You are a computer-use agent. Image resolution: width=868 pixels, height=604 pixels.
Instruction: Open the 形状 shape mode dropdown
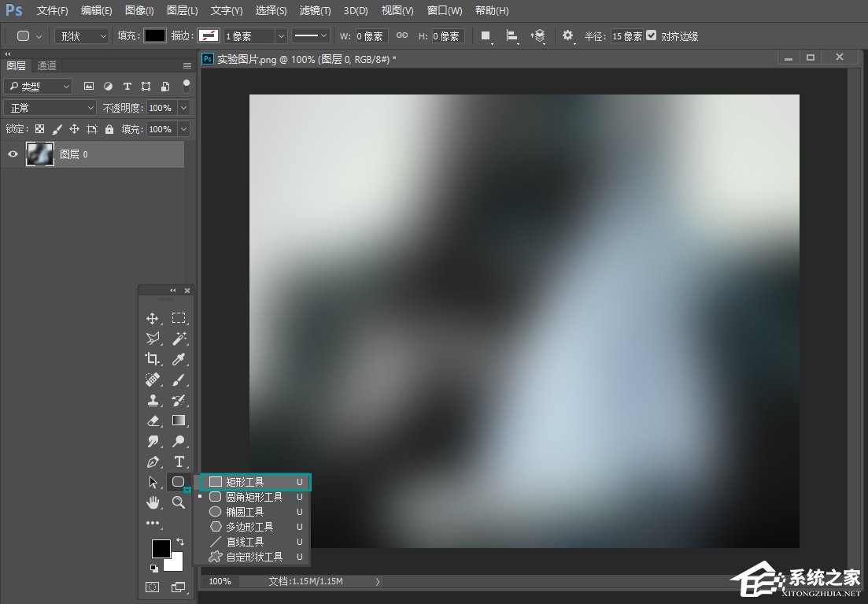(x=82, y=35)
